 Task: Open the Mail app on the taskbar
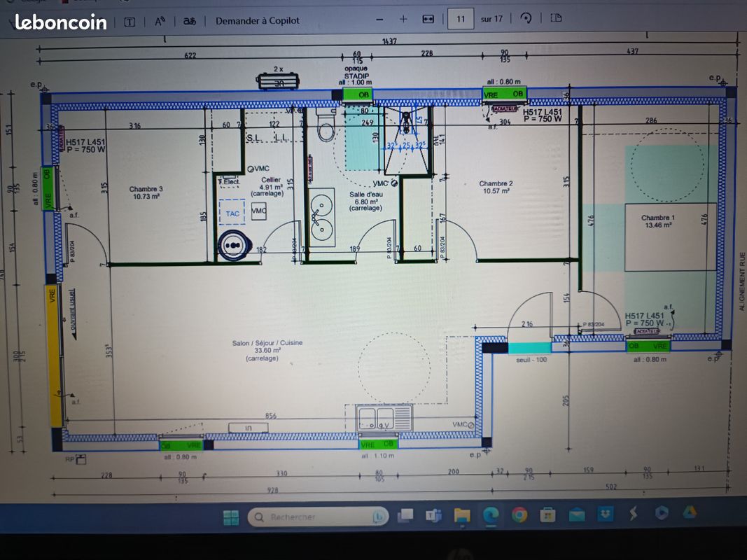point(576,514)
